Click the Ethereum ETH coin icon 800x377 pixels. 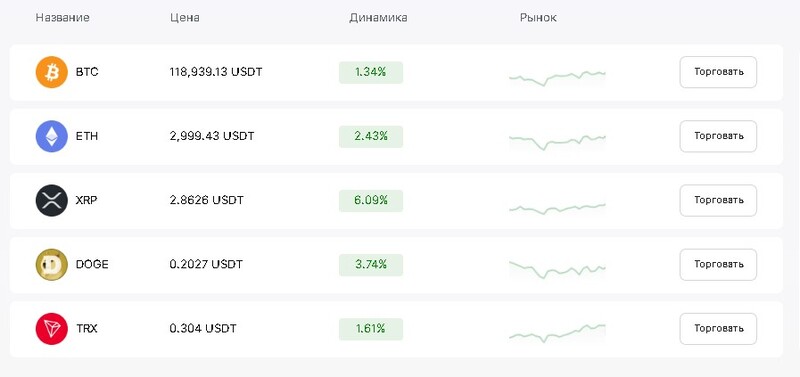(52, 137)
